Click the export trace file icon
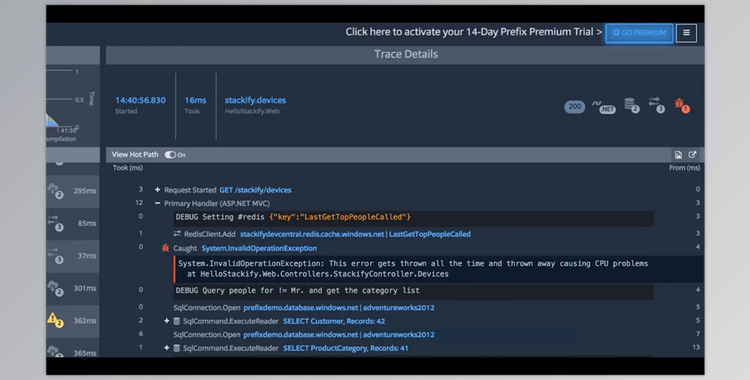The height and width of the screenshot is (380, 750). tap(678, 155)
